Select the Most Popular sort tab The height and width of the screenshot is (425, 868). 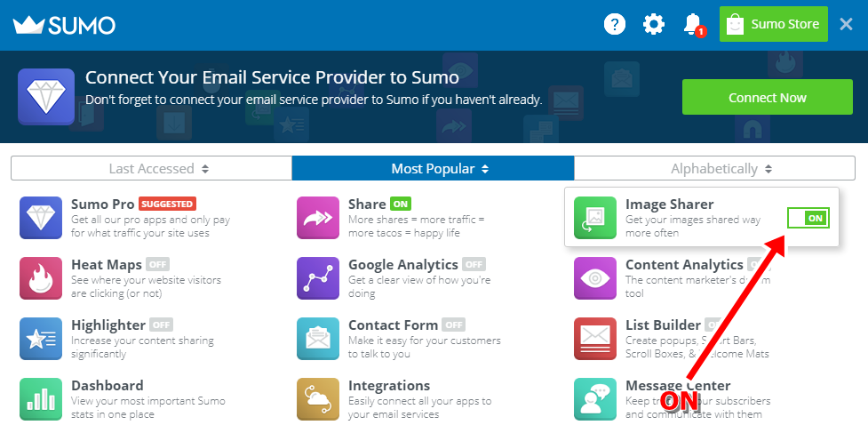point(433,168)
